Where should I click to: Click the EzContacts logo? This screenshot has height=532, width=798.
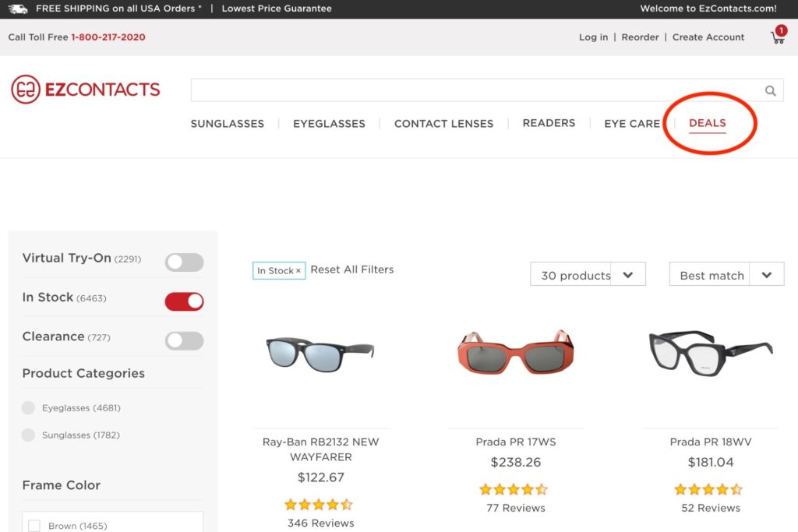point(84,89)
